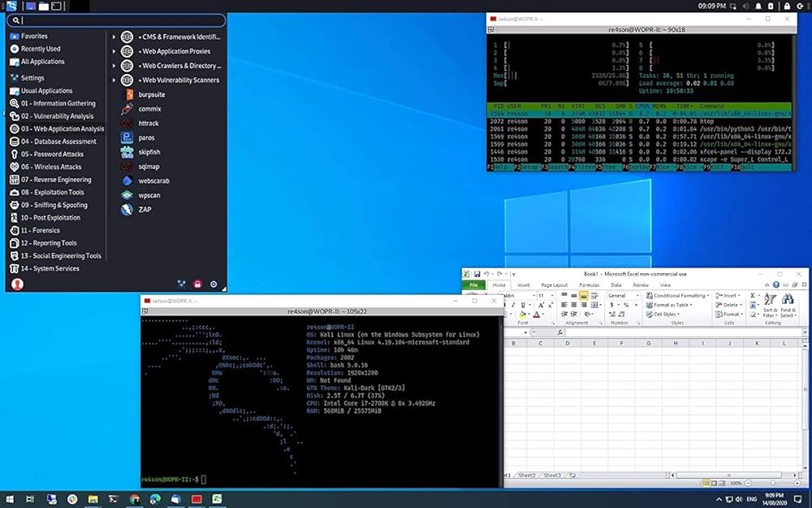This screenshot has height=508, width=812.
Task: Launch burpsuite from the Kali menu
Action: [146, 94]
